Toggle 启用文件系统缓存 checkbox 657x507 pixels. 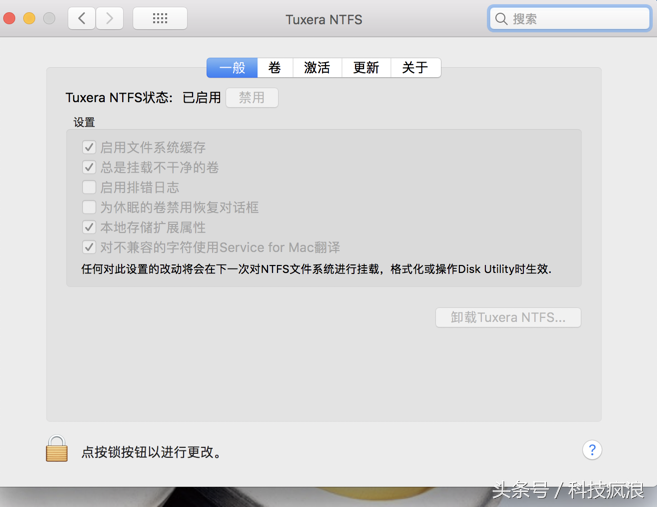89,147
